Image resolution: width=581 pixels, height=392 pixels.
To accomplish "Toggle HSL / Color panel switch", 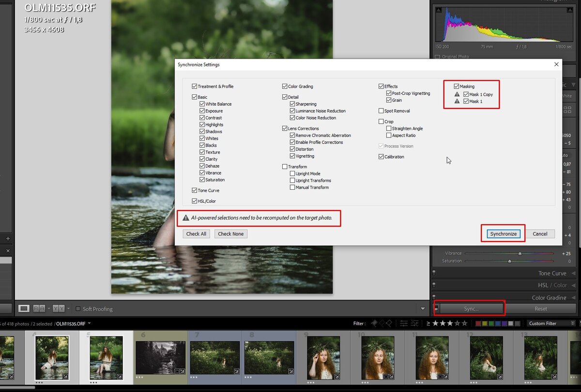I will pyautogui.click(x=434, y=286).
